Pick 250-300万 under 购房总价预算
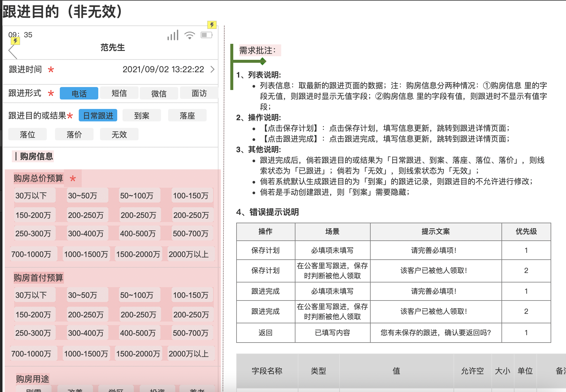The width and height of the screenshot is (566, 392). (35, 233)
